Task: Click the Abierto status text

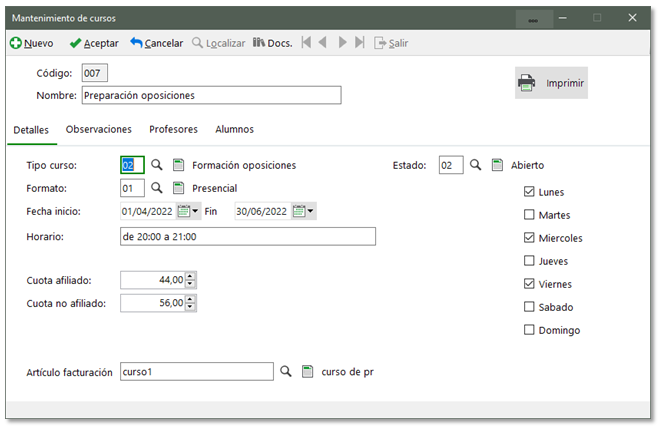Action: pos(527,165)
